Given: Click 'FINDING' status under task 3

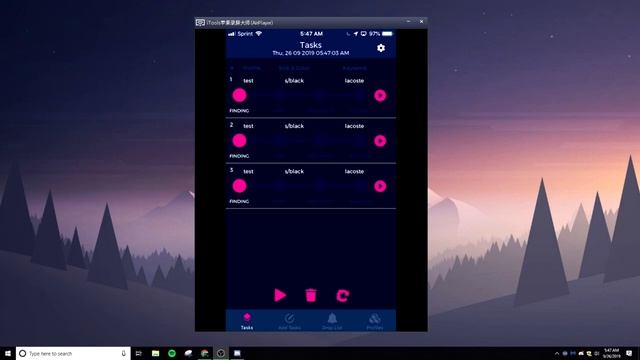Looking at the screenshot, I should (x=239, y=201).
